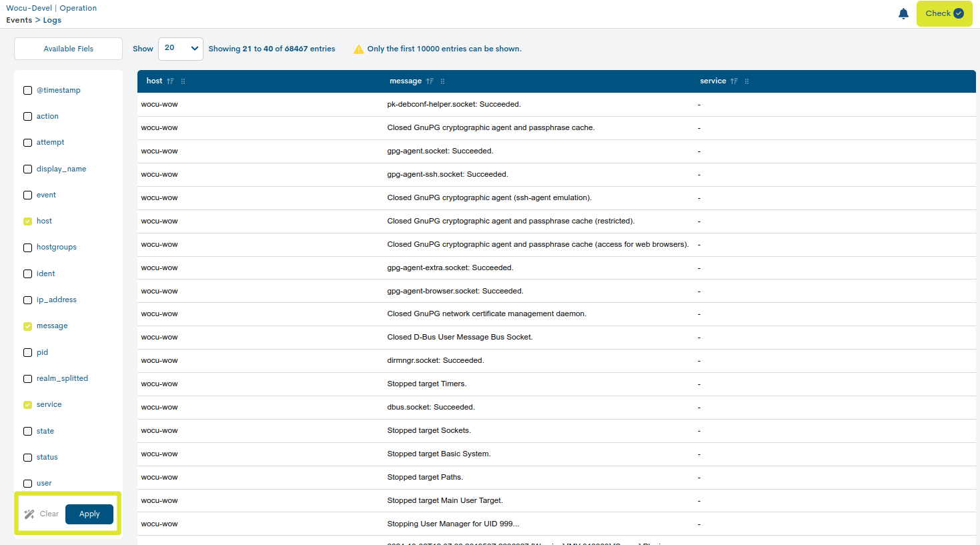Image resolution: width=980 pixels, height=545 pixels.
Task: Enable the @timestamp field checkbox
Action: pos(27,90)
